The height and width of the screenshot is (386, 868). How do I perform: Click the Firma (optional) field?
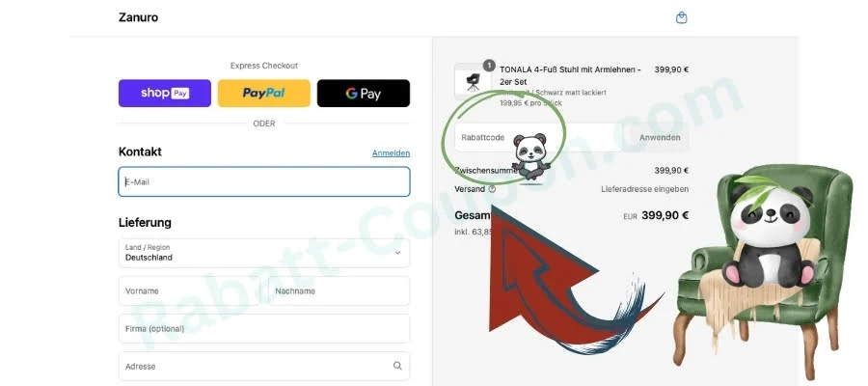click(x=264, y=328)
